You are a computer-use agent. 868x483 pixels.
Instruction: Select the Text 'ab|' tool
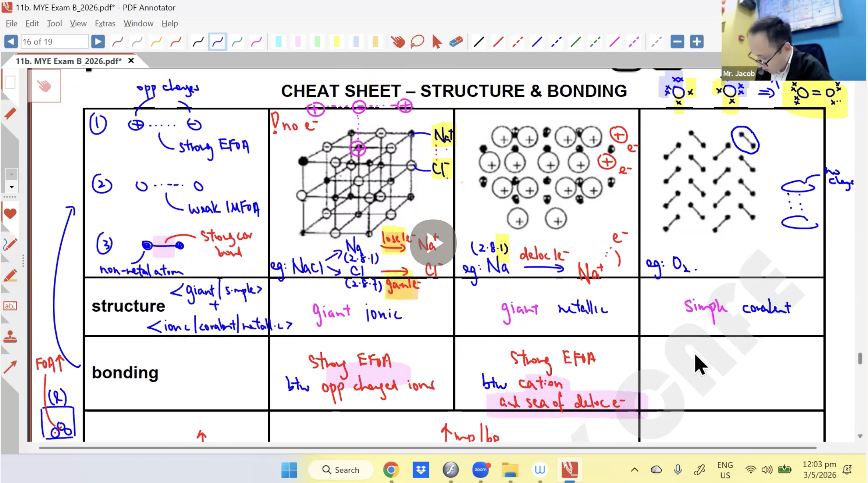pyautogui.click(x=10, y=306)
